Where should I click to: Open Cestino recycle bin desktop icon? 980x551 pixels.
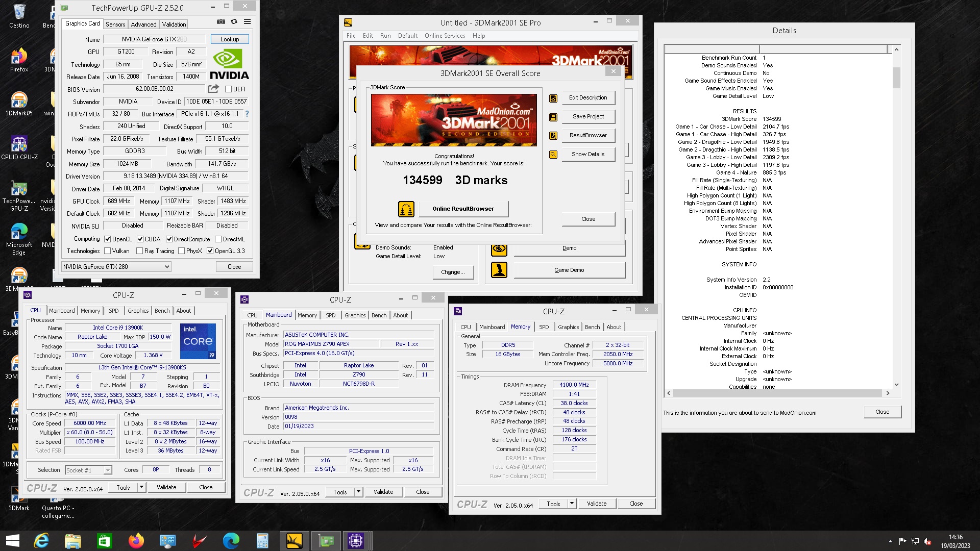coord(19,16)
